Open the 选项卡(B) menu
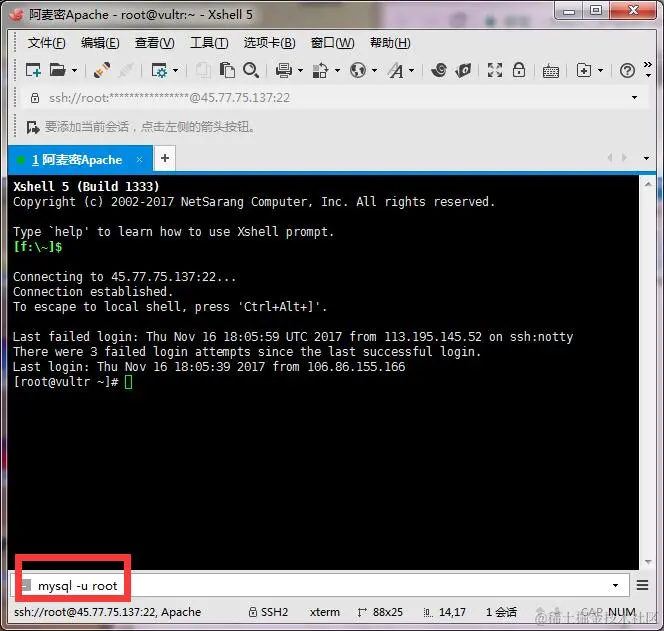Viewport: 664px width, 631px height. pos(269,43)
